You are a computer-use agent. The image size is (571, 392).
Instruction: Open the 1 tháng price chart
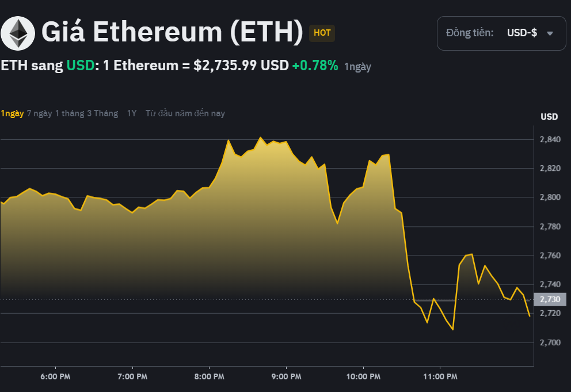[70, 113]
